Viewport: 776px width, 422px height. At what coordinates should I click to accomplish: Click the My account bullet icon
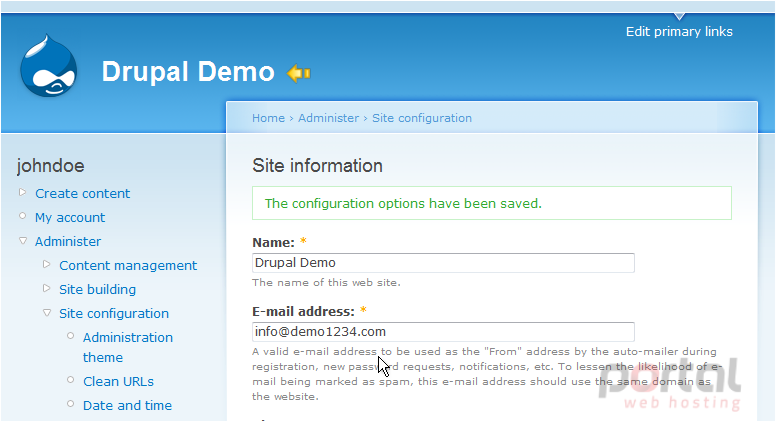(22, 216)
